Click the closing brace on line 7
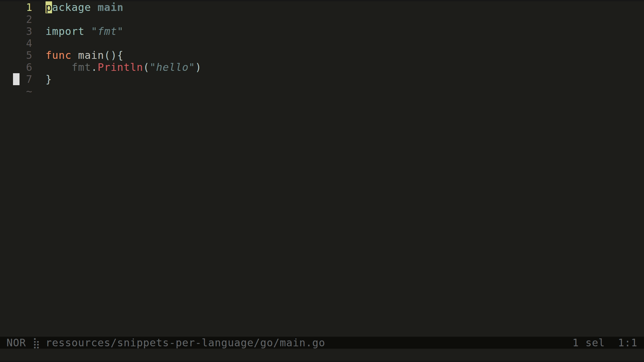The width and height of the screenshot is (644, 362). pos(49,79)
